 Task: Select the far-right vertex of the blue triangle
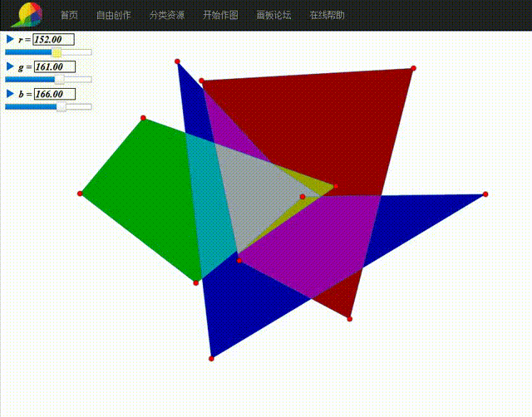coord(485,194)
